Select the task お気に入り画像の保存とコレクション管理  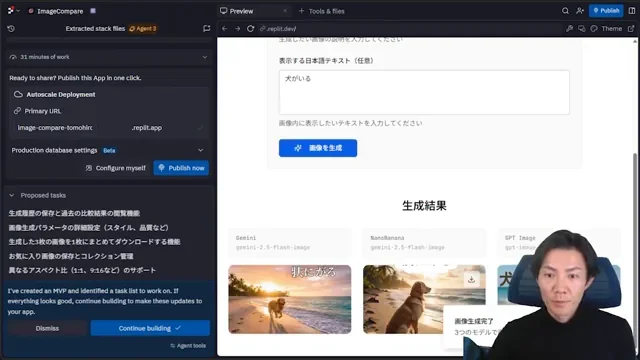point(71,256)
